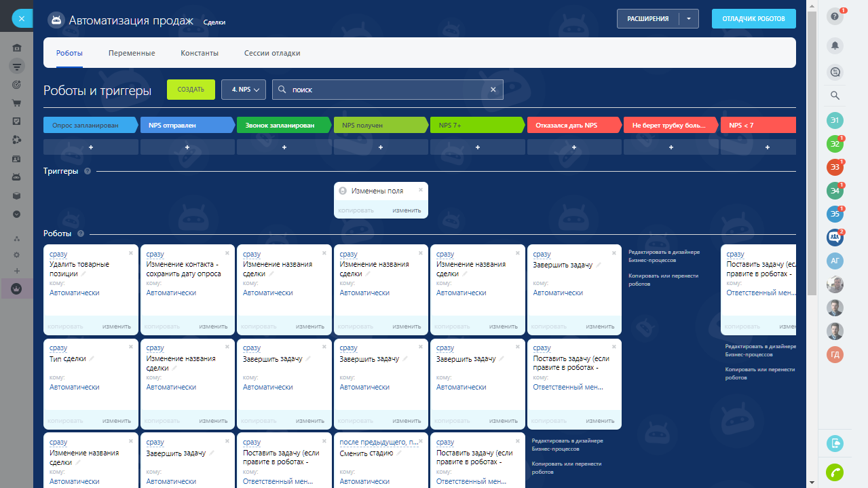Open the circles icon in left sidebar
Viewport: 868px width, 488px height.
17,140
